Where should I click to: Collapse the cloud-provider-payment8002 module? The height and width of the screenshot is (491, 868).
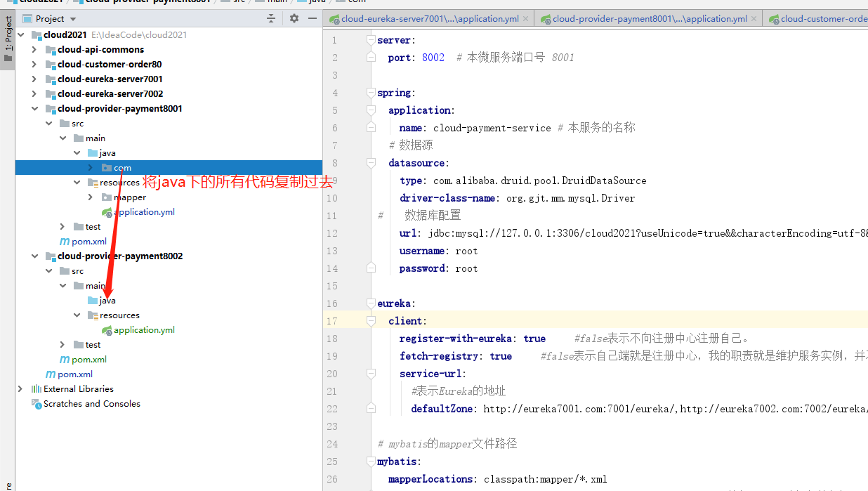[34, 256]
